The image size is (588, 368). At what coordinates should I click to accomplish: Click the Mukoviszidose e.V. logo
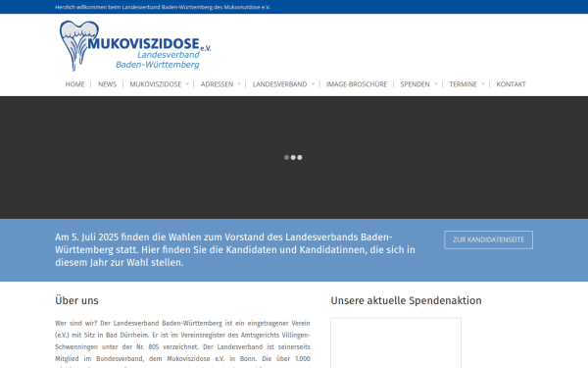click(135, 46)
